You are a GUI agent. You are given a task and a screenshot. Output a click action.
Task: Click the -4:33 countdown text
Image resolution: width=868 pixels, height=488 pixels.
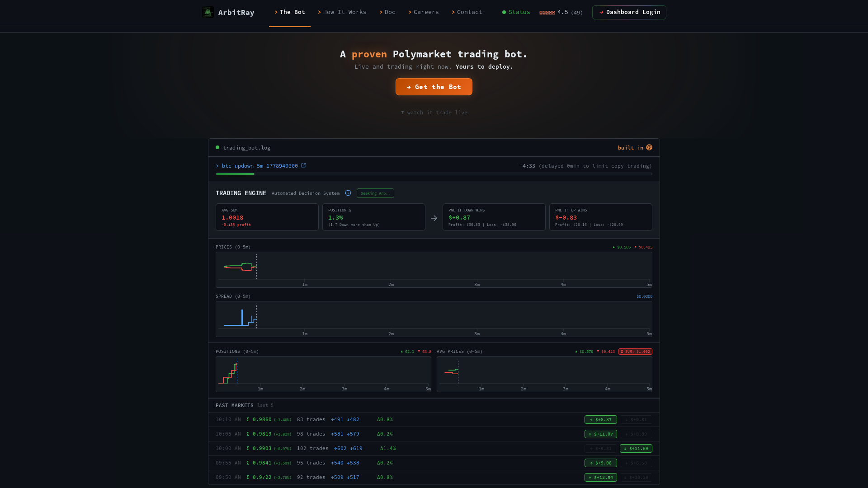[527, 166]
